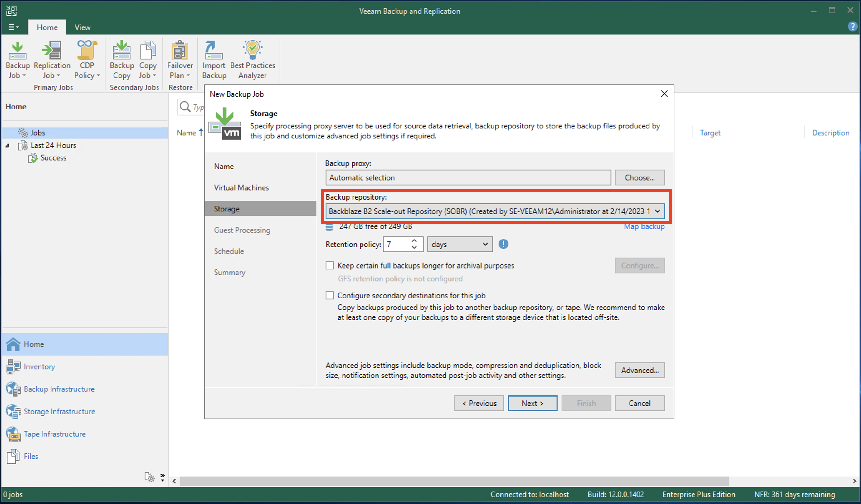Expand navigation pane overflow chevron
This screenshot has height=504, width=861.
tap(163, 477)
